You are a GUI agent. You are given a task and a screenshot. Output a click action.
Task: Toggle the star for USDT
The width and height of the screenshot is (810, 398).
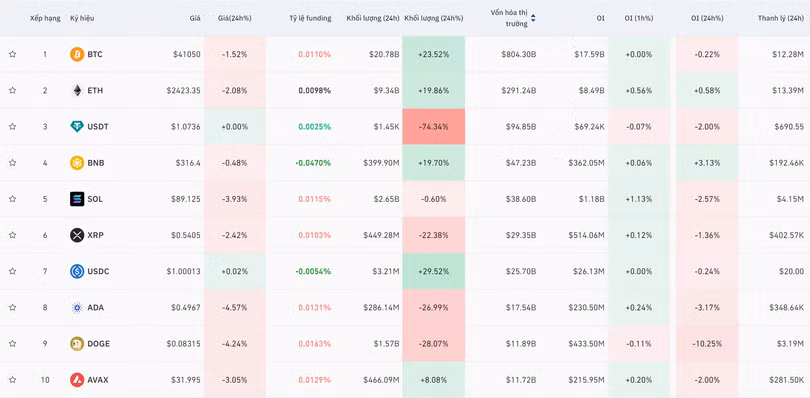point(12,127)
